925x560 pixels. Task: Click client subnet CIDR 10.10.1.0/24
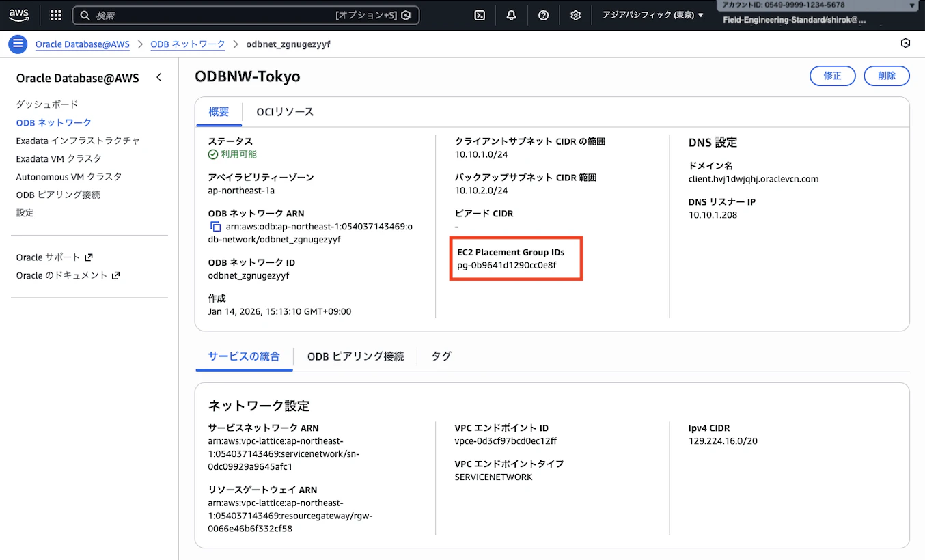point(482,154)
